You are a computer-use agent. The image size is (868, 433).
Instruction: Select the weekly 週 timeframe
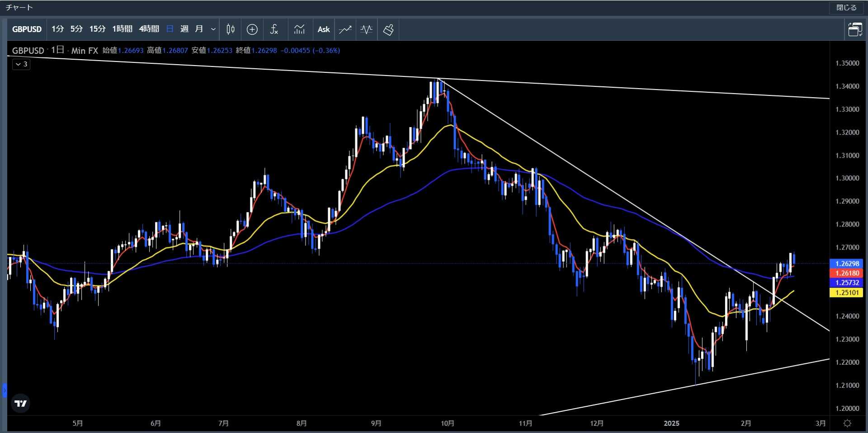click(x=184, y=29)
